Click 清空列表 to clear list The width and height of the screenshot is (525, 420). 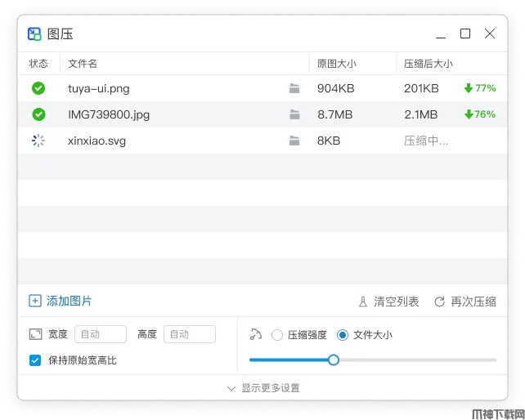coord(388,302)
